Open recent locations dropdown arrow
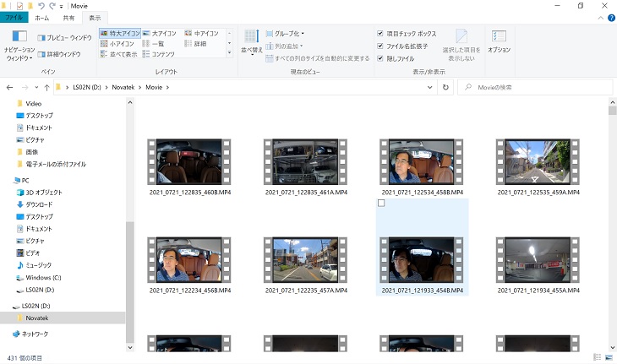617x364 pixels. click(36, 87)
